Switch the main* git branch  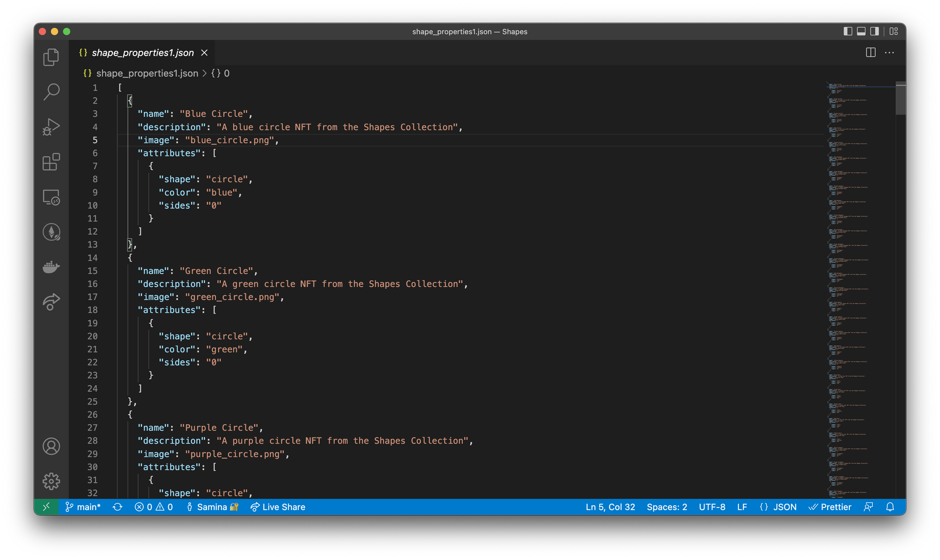83,507
